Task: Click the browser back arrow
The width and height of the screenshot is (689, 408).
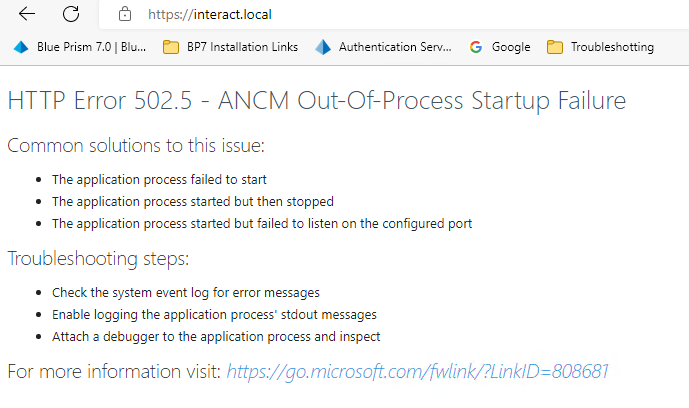Action: [27, 14]
